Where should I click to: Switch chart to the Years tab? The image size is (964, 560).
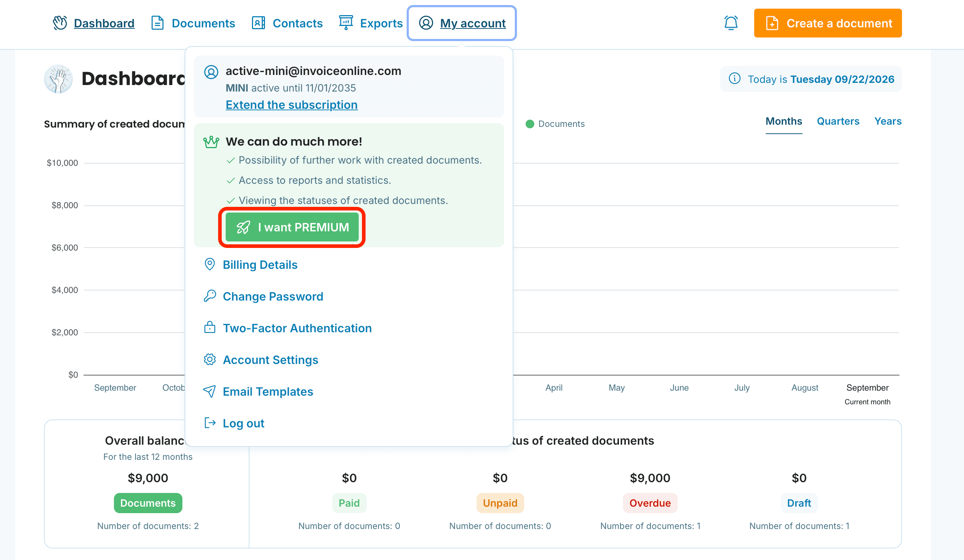pos(888,121)
